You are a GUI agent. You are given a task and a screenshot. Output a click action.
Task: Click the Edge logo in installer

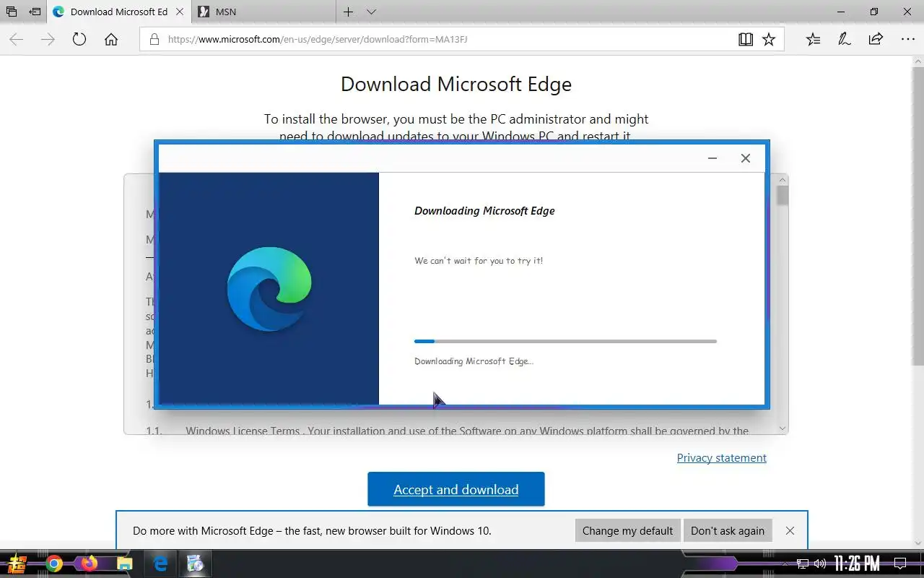coord(269,289)
